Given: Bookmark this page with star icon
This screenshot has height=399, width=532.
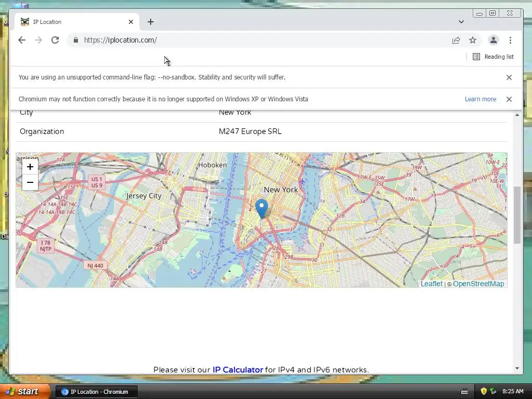Looking at the screenshot, I should click(x=473, y=40).
